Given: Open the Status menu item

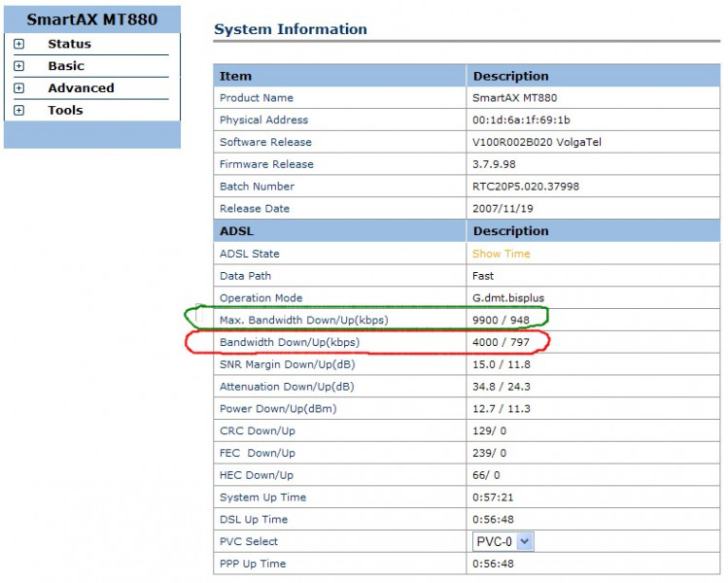Looking at the screenshot, I should coord(70,44).
